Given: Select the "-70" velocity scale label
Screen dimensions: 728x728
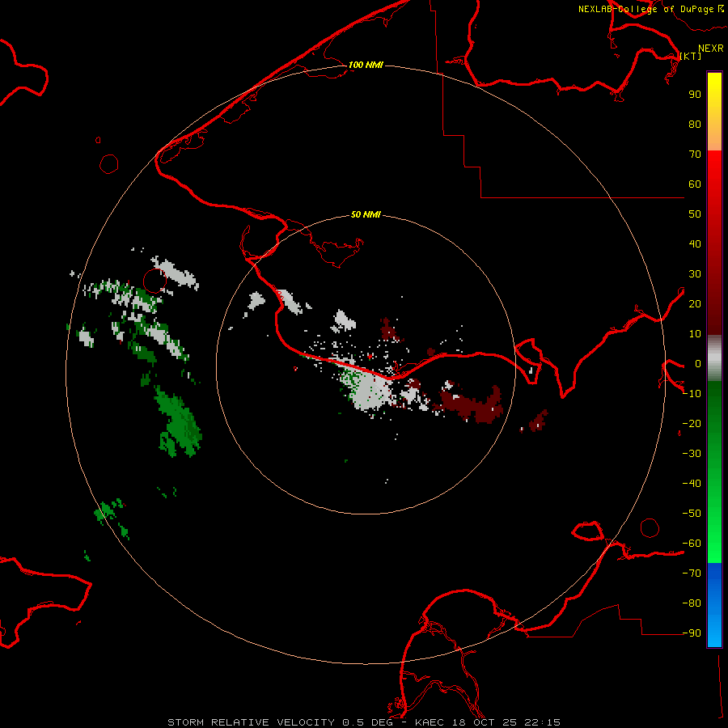Looking at the screenshot, I should 692,574.
